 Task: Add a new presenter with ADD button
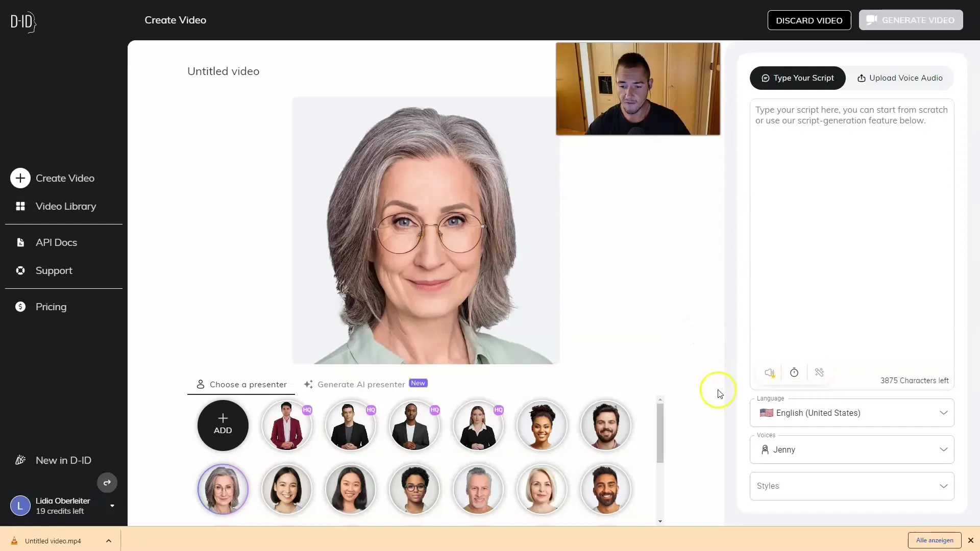tap(223, 425)
